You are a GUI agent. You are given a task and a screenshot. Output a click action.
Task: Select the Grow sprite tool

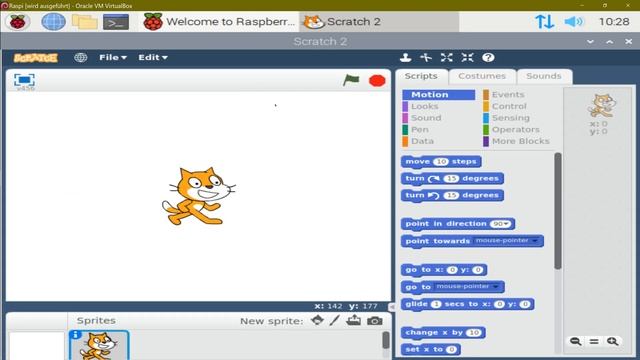447,58
